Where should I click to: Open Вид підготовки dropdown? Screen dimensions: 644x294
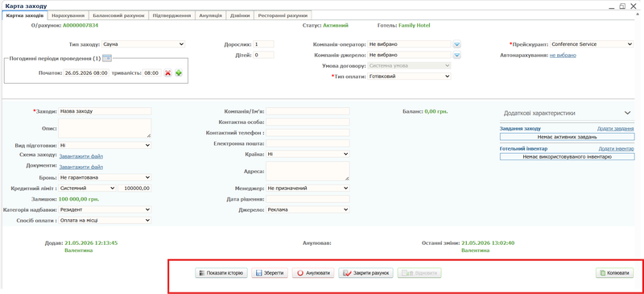click(x=105, y=145)
